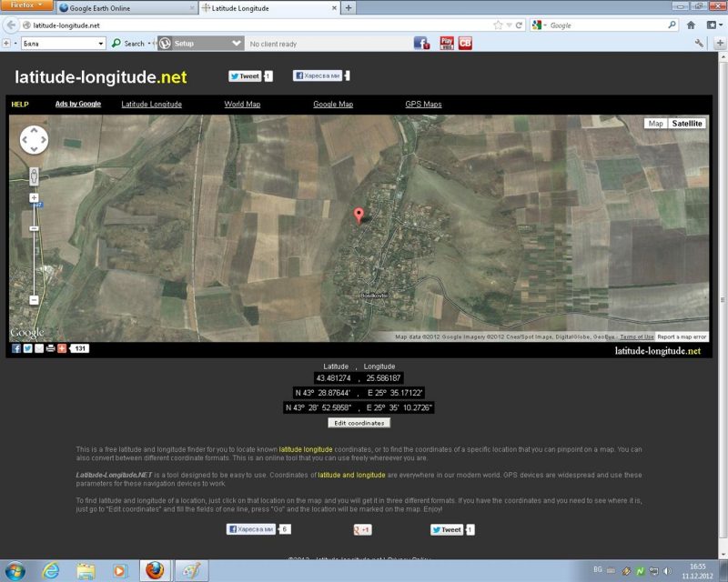Switch map to Map view
The width and height of the screenshot is (728, 582).
pyautogui.click(x=655, y=124)
